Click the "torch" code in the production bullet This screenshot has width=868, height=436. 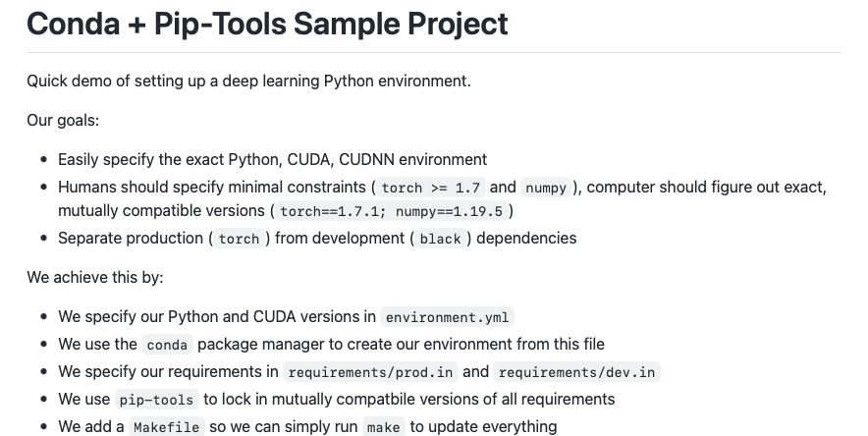pyautogui.click(x=239, y=239)
